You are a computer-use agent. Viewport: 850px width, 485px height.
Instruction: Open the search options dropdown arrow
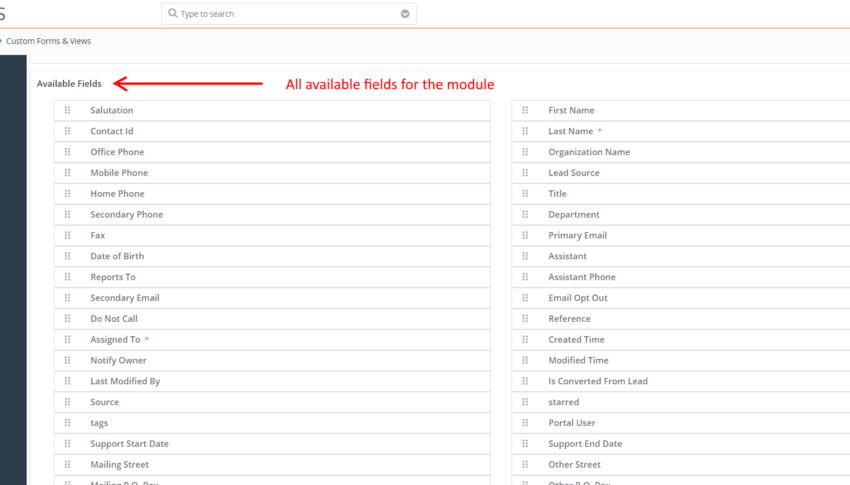[405, 14]
